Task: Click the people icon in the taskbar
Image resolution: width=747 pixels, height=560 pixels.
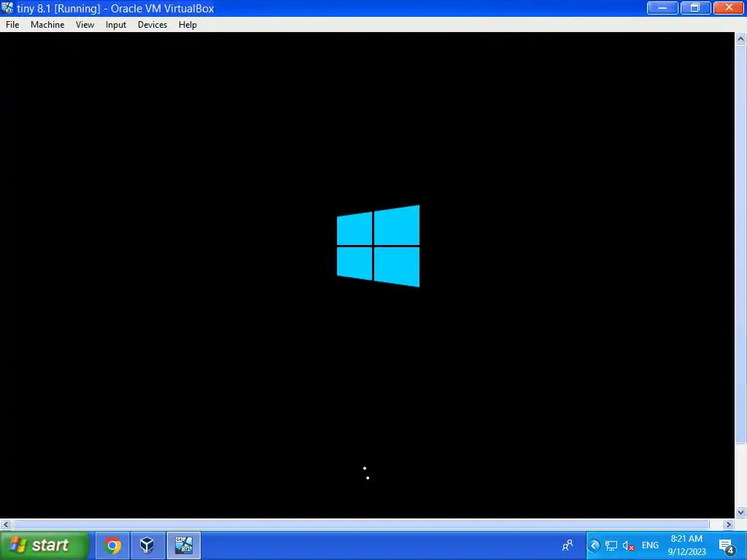Action: tap(568, 545)
